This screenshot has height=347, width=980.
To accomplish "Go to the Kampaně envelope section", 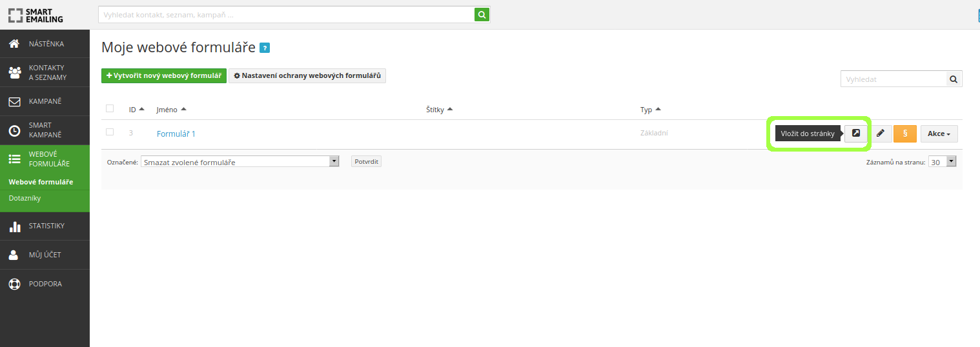I will [x=45, y=102].
